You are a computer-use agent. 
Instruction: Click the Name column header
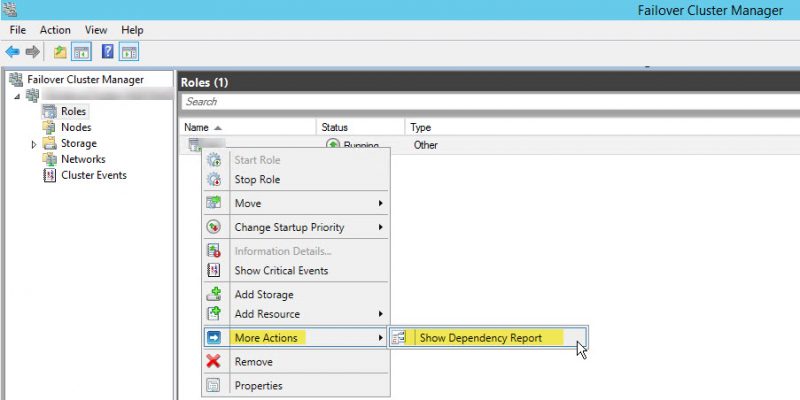pyautogui.click(x=196, y=128)
